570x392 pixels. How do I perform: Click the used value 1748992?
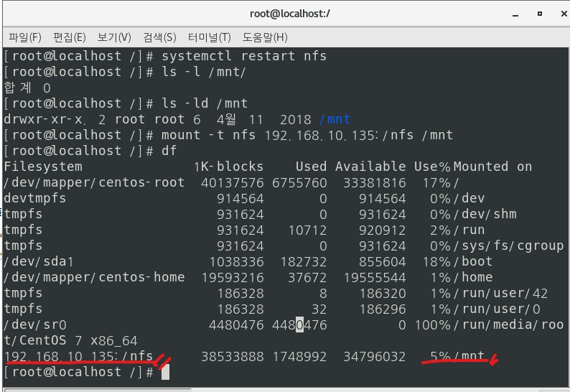point(299,357)
